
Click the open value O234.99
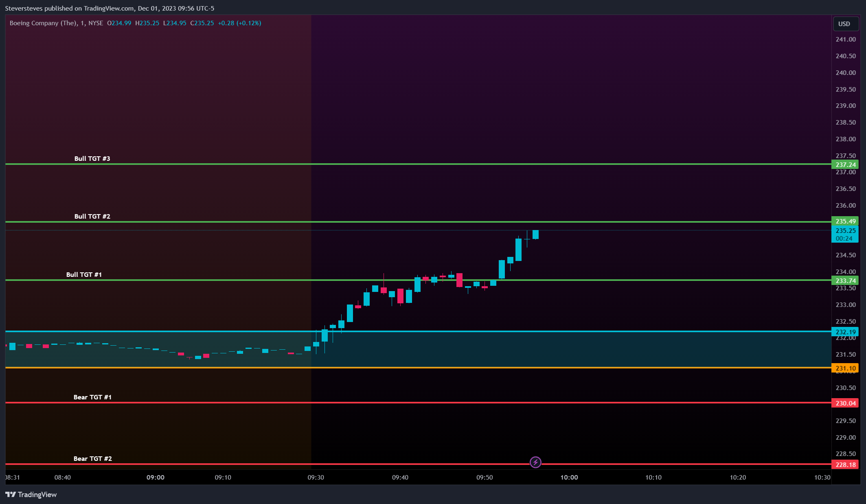(x=119, y=23)
